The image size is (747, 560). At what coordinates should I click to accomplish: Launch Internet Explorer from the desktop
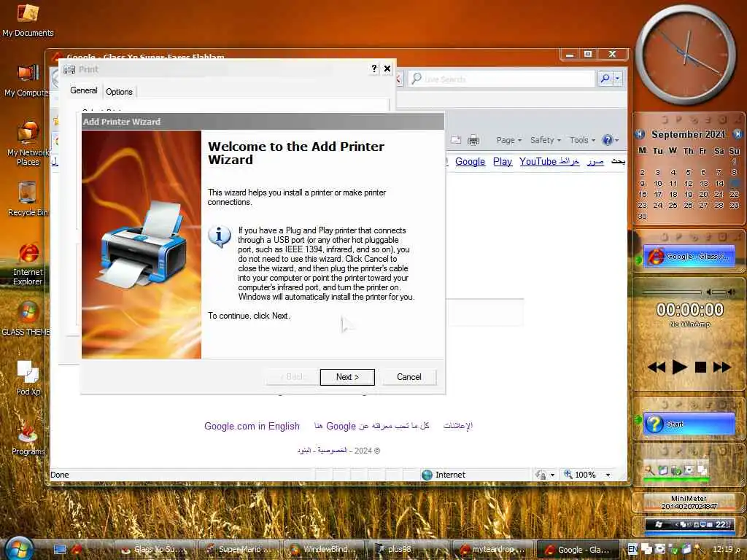click(28, 264)
